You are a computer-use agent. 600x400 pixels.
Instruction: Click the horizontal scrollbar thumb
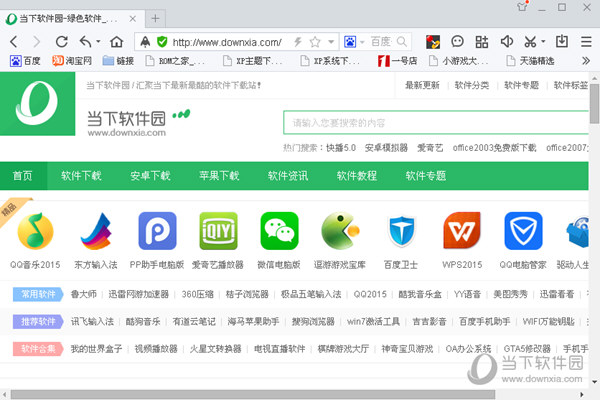coord(253,394)
